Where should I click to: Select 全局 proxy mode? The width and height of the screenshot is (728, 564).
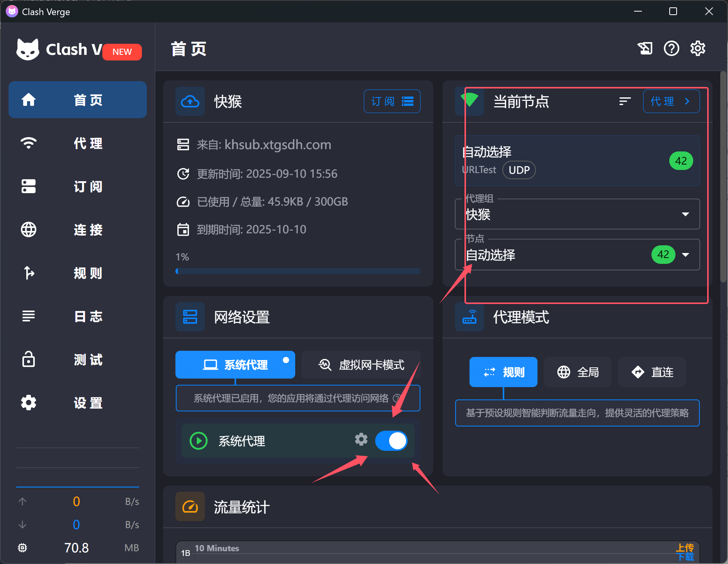(x=578, y=372)
